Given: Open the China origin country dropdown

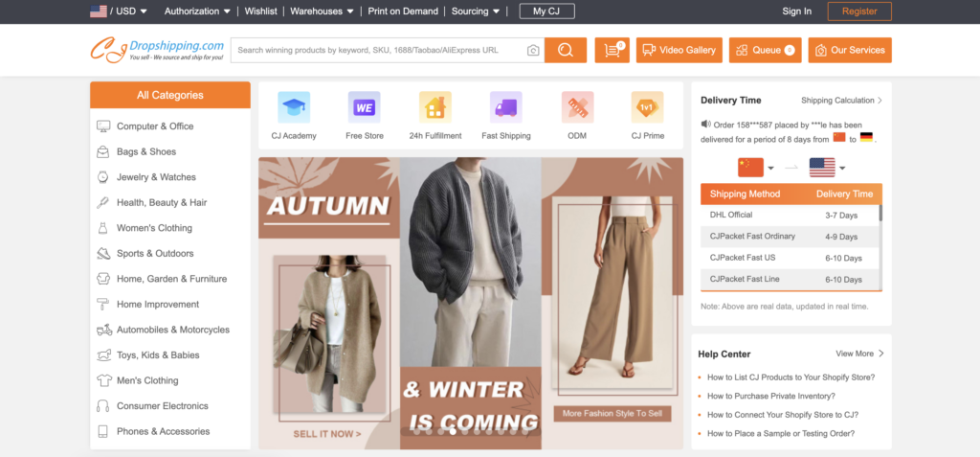Looking at the screenshot, I should pyautogui.click(x=756, y=168).
